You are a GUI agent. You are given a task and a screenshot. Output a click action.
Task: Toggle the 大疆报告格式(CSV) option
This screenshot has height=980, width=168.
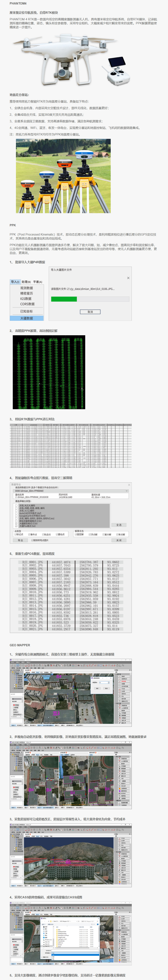(x=16, y=523)
